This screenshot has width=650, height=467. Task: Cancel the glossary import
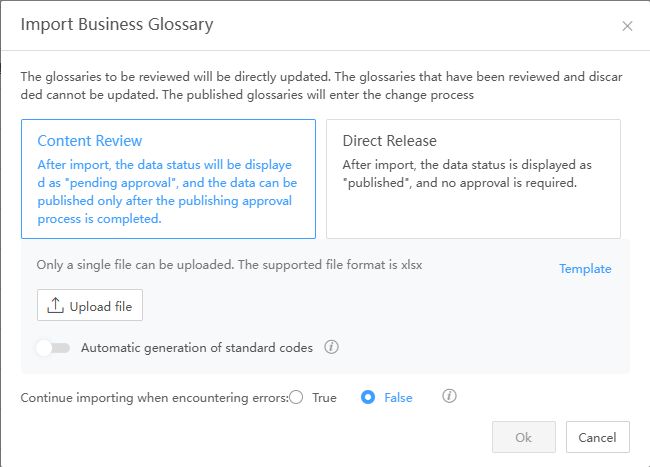(x=597, y=437)
